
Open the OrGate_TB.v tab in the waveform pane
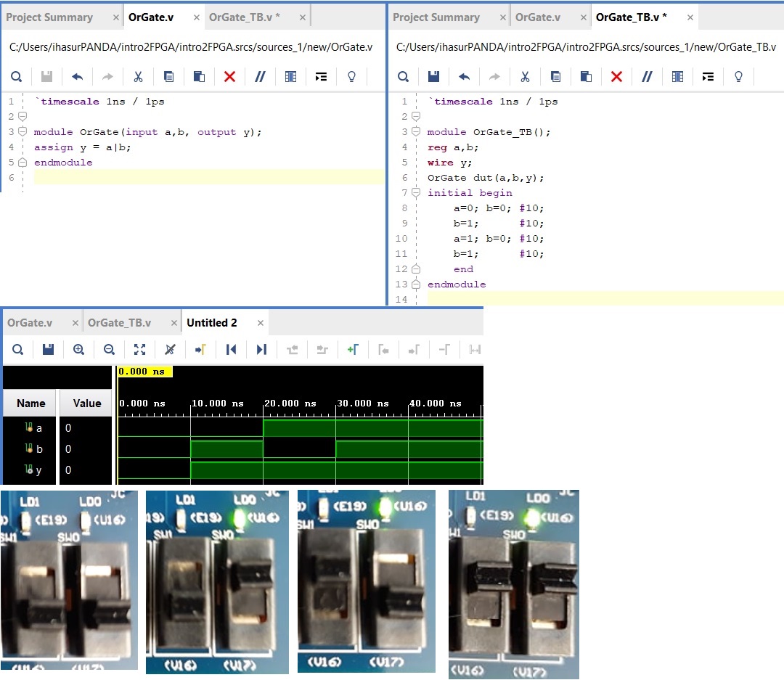[x=120, y=323]
